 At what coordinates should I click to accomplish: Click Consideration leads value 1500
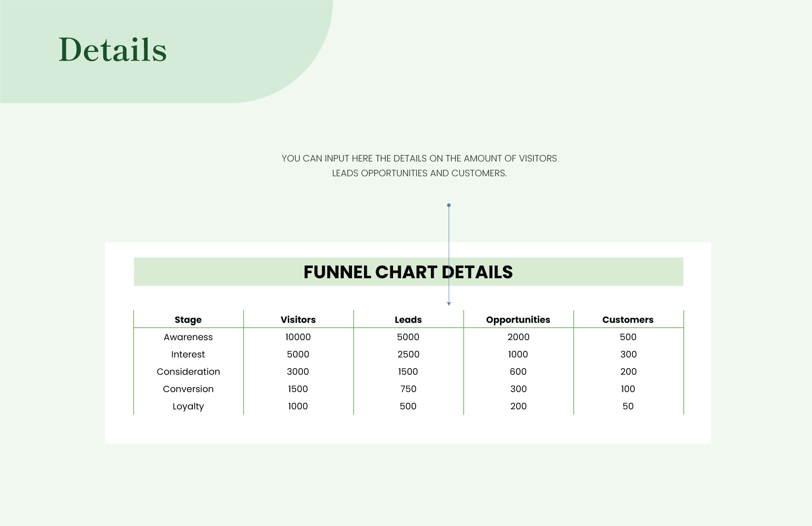408,372
